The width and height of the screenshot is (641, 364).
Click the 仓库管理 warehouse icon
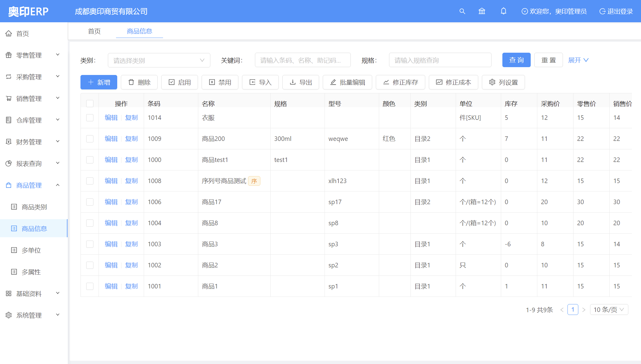point(9,120)
